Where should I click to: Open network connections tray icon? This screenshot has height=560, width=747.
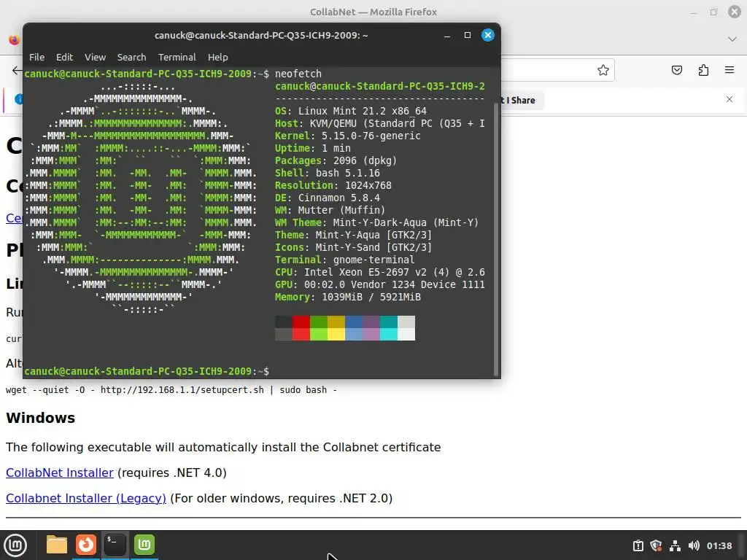click(x=675, y=545)
